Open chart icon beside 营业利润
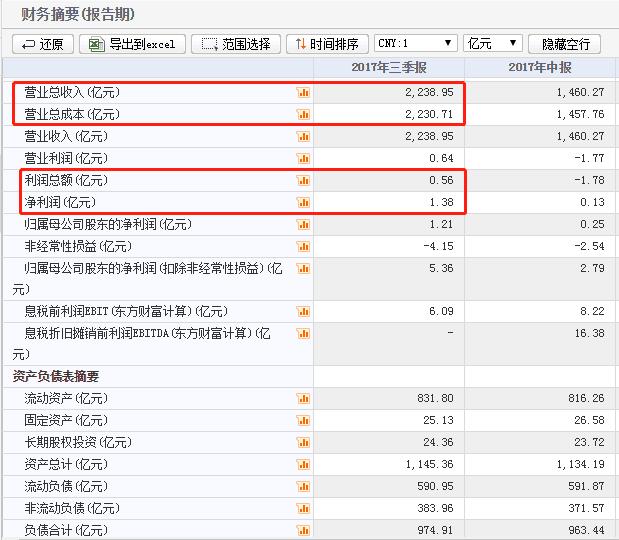The image size is (619, 540). tap(302, 158)
